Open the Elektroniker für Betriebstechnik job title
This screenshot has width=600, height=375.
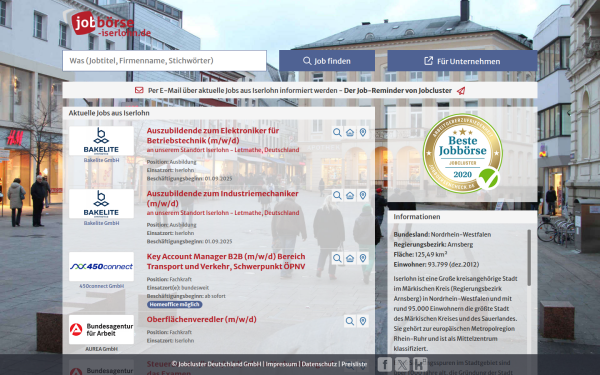(x=213, y=135)
